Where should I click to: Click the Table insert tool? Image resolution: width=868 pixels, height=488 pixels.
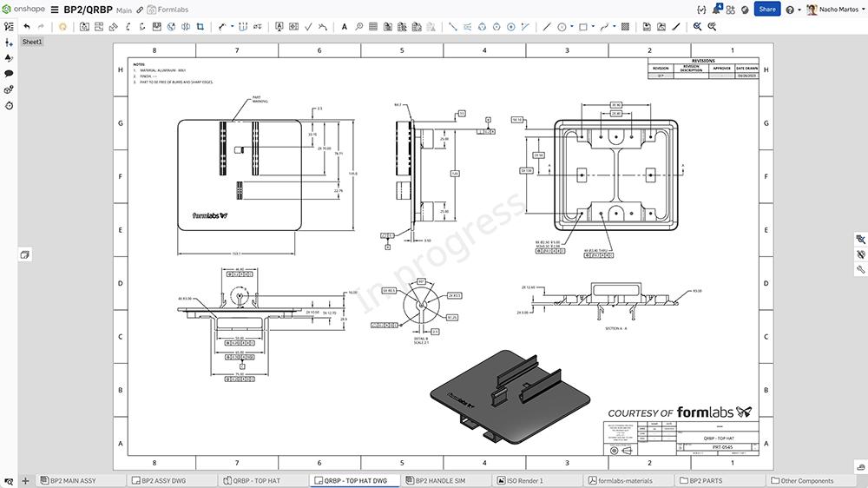pos(373,27)
